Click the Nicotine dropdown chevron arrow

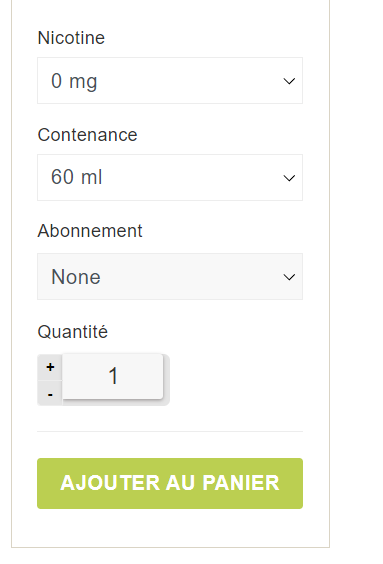[x=289, y=81]
